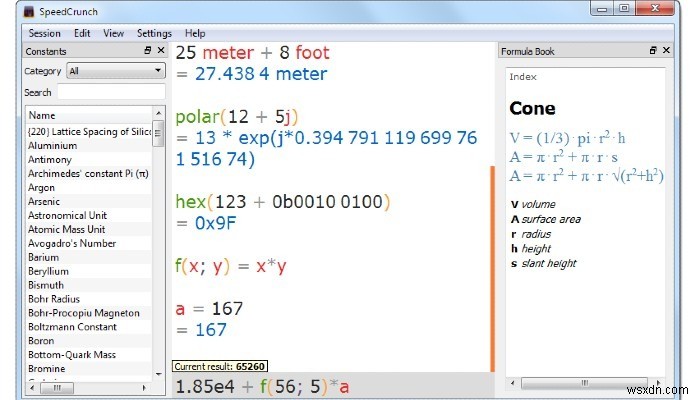Open the Index link in Formula Book
The image size is (700, 400).
pos(523,77)
